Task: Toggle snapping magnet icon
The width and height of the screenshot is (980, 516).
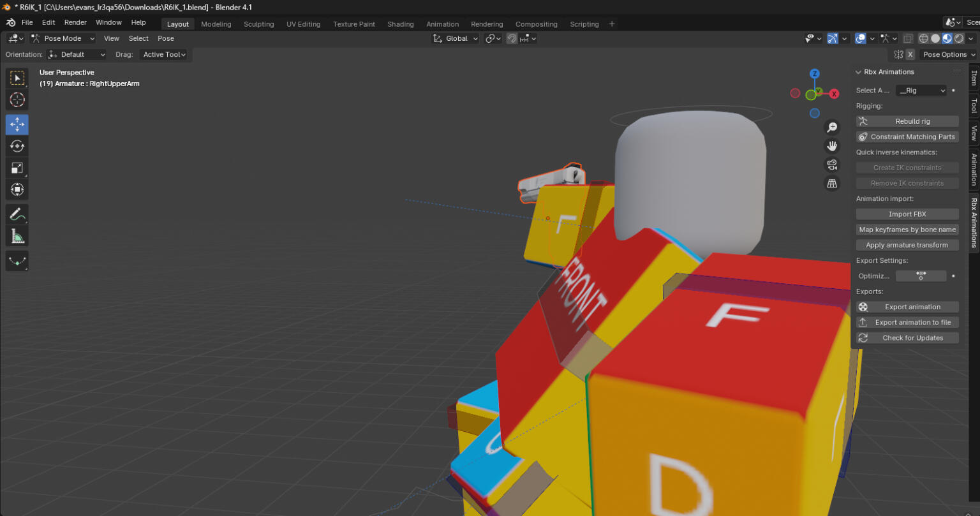Action: pyautogui.click(x=512, y=38)
